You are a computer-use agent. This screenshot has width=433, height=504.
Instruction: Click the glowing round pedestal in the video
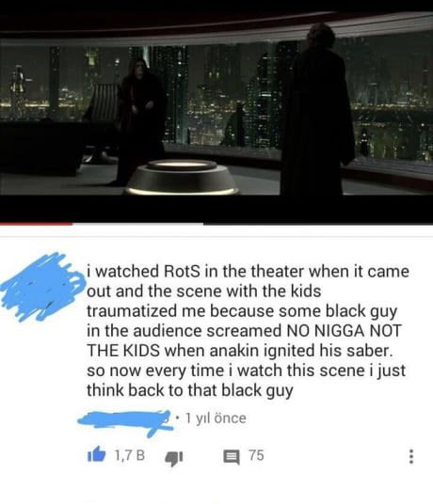tap(182, 178)
